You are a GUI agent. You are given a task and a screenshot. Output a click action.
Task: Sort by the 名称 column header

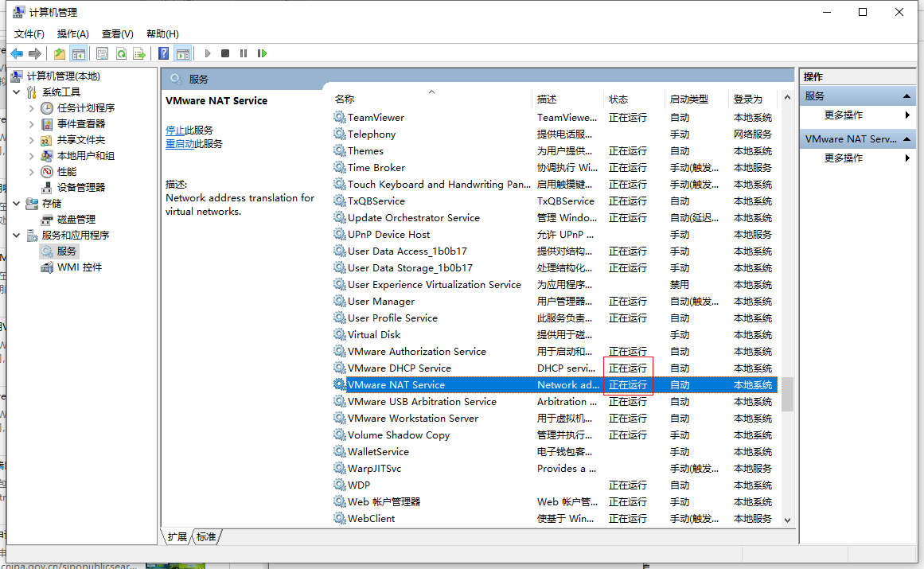431,99
